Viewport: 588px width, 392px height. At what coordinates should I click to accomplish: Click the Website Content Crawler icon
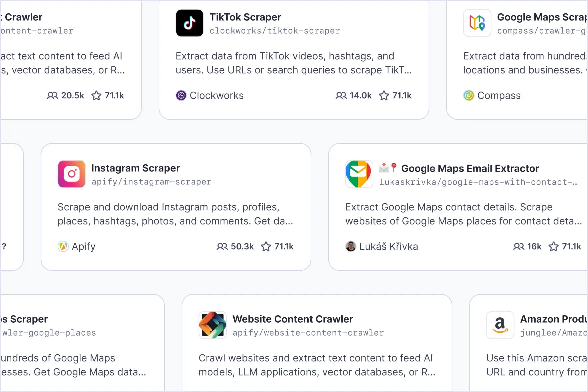click(x=213, y=325)
